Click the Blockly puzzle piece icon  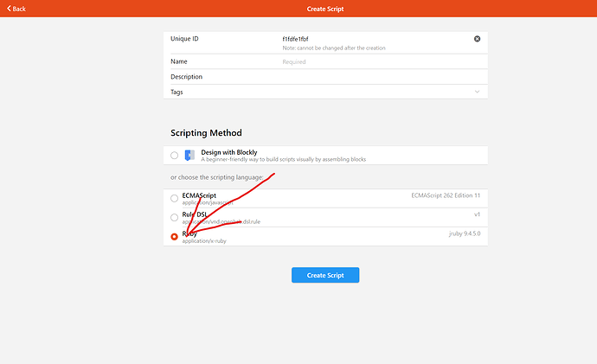point(189,156)
